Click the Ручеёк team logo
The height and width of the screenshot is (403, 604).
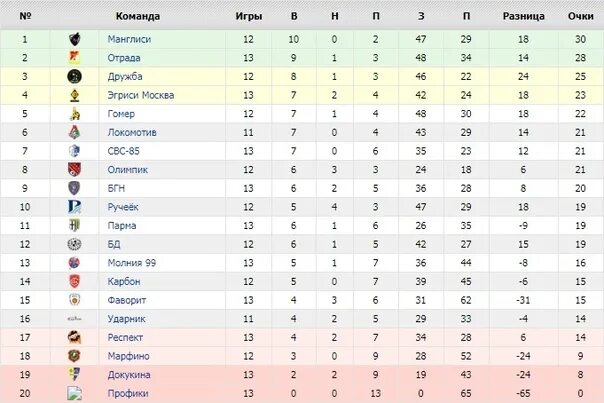tap(73, 207)
